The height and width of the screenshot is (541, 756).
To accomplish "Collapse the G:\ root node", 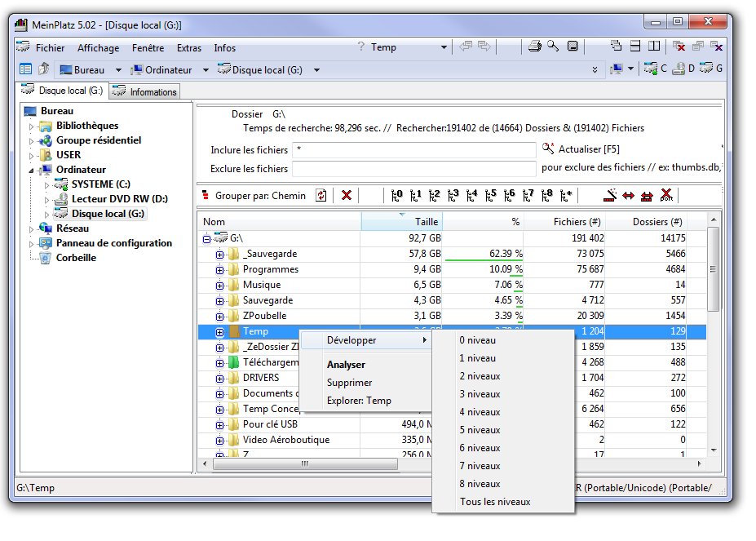I will click(207, 239).
